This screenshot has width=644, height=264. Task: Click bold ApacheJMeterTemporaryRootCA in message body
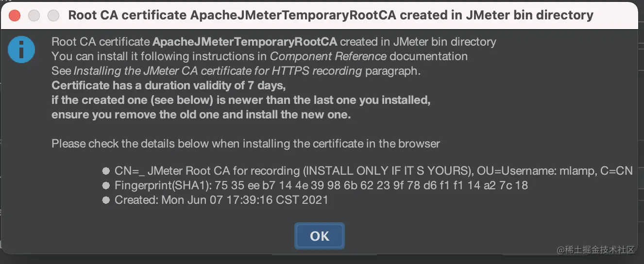click(x=244, y=42)
